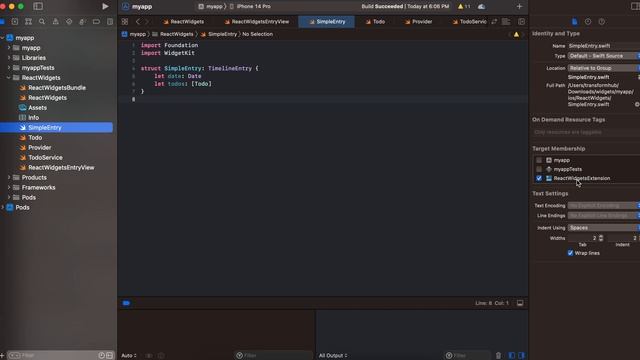Add an editor on the right
Image resolution: width=640 pixels, height=360 pixels.
pyautogui.click(x=522, y=22)
